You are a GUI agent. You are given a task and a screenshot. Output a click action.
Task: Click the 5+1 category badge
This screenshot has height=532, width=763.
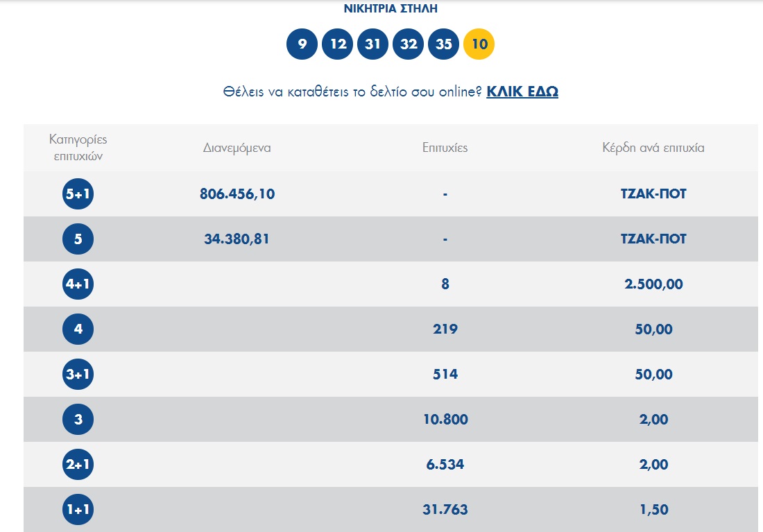(x=78, y=194)
